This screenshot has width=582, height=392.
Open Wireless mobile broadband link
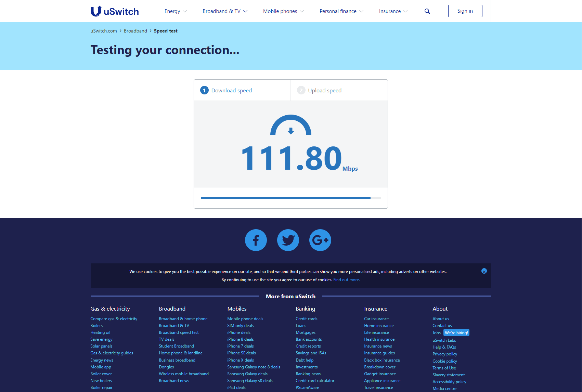(184, 374)
